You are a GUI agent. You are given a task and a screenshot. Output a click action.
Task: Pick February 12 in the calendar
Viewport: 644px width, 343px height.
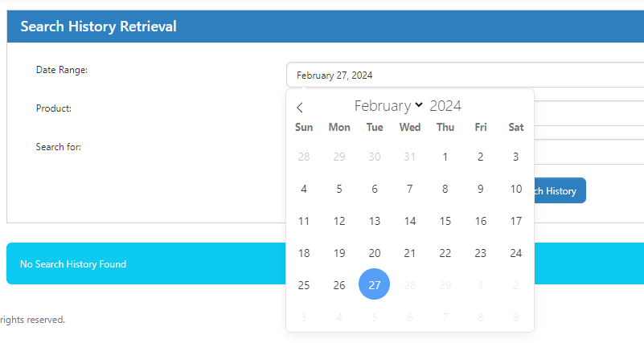339,221
